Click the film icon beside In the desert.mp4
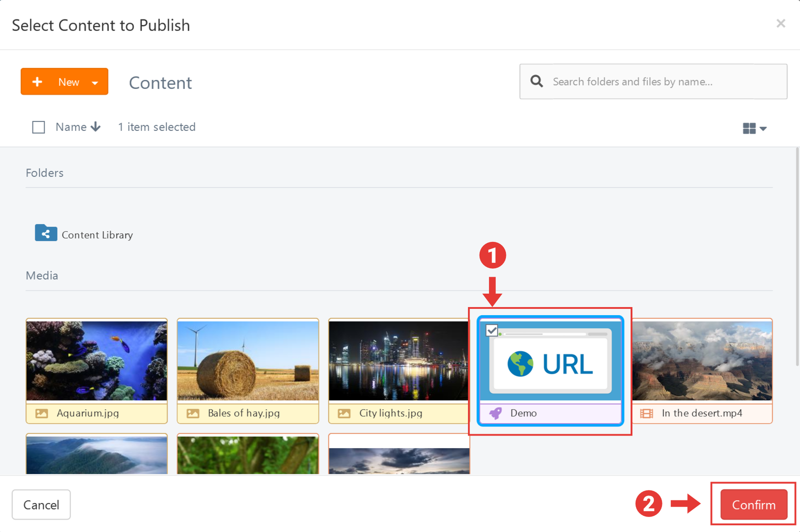This screenshot has width=800, height=532. click(646, 414)
